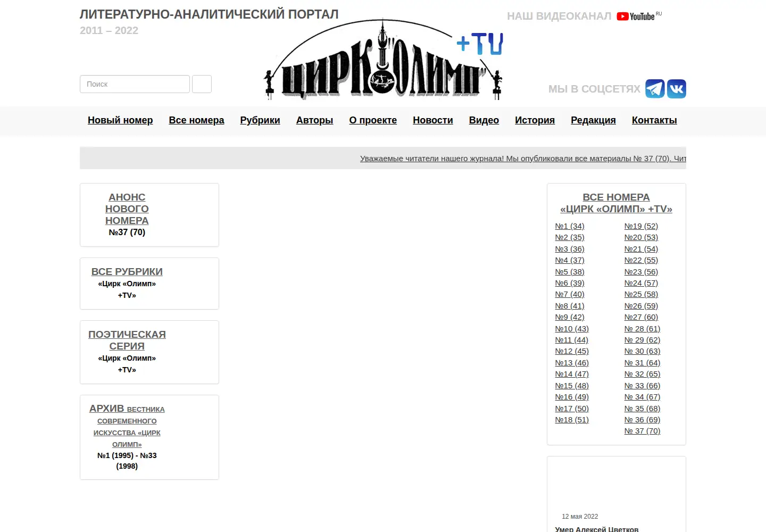Open АНОНС НОВОГО НОМЕРА link
Image resolution: width=766 pixels, height=532 pixels.
127,209
